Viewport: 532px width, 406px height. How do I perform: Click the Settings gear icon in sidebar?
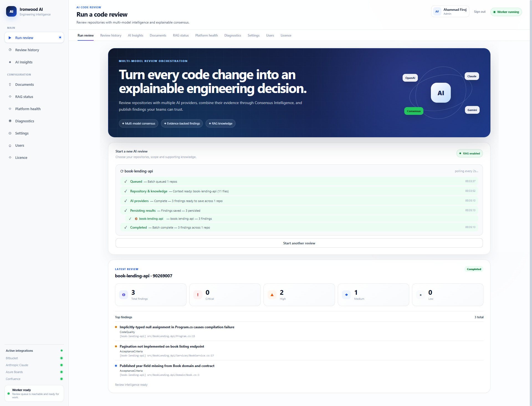click(x=10, y=133)
